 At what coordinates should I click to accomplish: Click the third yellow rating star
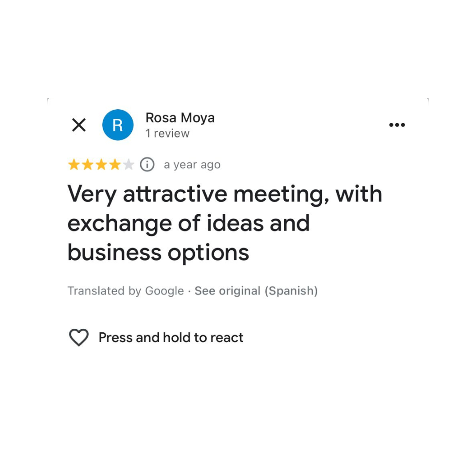tap(101, 165)
